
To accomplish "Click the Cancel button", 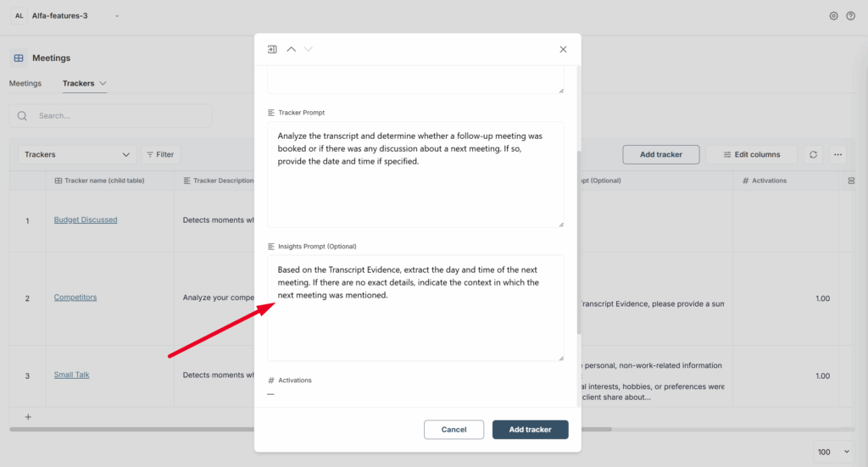I will 453,430.
